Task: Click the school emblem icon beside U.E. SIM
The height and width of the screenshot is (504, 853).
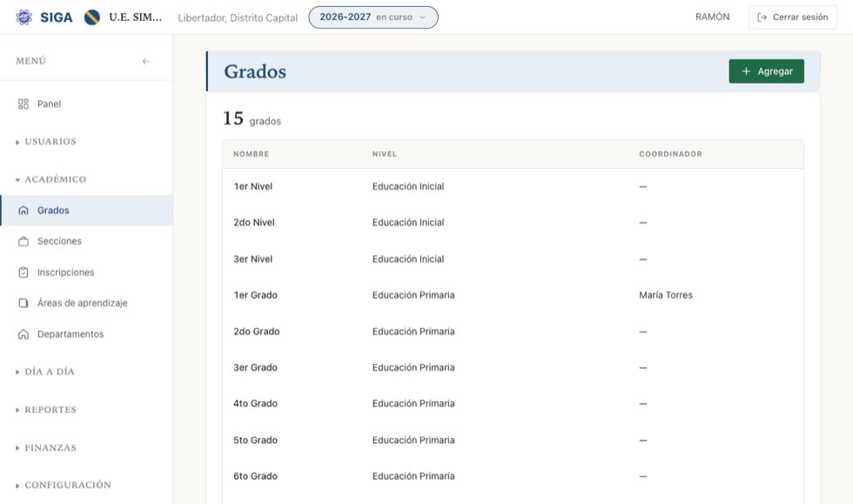Action: tap(92, 17)
